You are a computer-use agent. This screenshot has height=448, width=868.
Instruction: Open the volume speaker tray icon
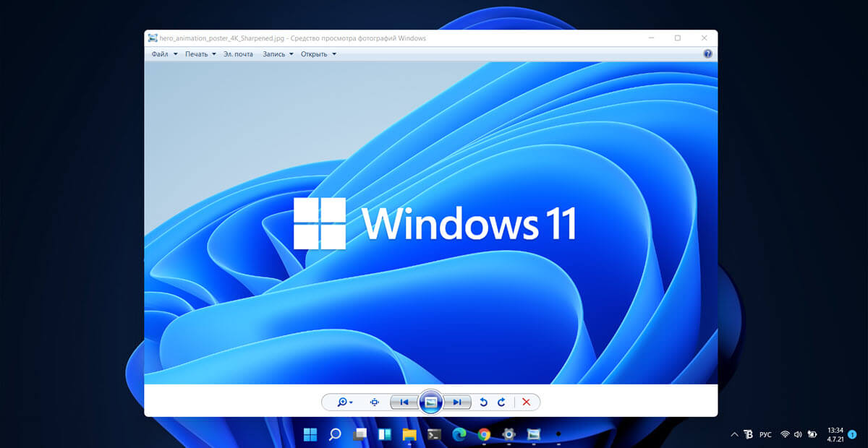point(798,434)
